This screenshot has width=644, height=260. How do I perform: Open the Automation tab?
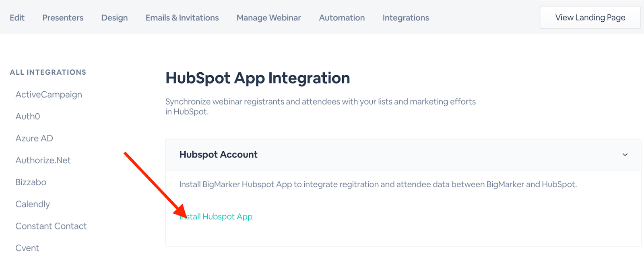point(342,18)
